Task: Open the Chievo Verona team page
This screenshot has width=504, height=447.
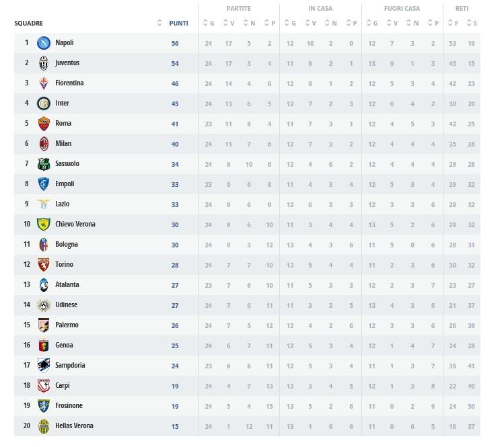Action: click(x=75, y=225)
